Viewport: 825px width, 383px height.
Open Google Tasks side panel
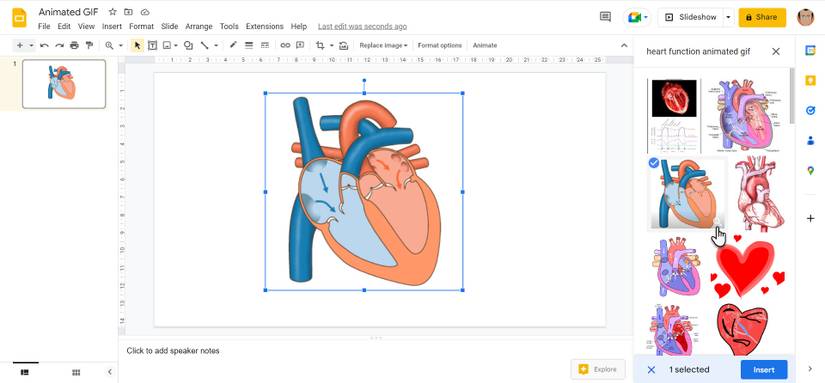[x=810, y=110]
